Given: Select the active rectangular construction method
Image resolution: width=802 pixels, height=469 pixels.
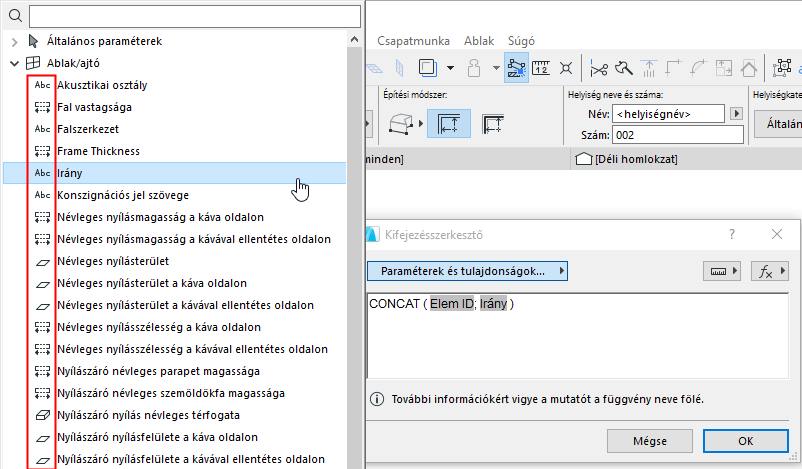Looking at the screenshot, I should tap(449, 124).
